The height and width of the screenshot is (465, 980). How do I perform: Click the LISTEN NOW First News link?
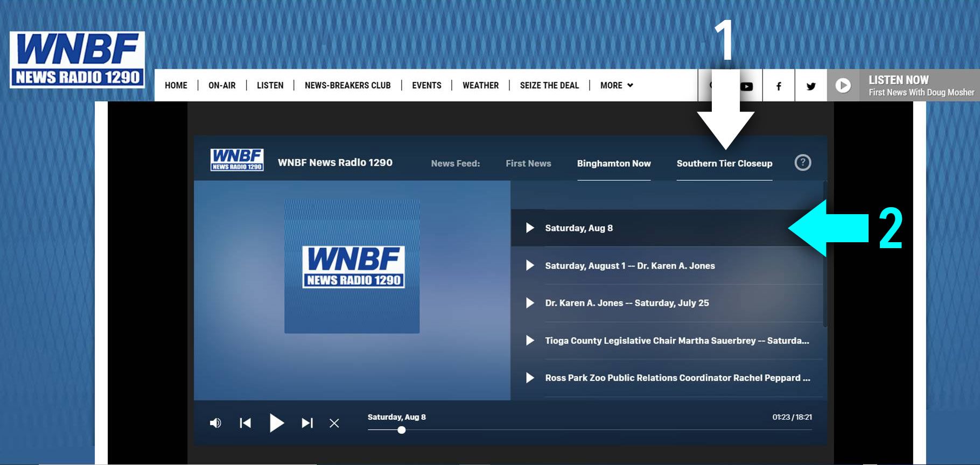[921, 86]
